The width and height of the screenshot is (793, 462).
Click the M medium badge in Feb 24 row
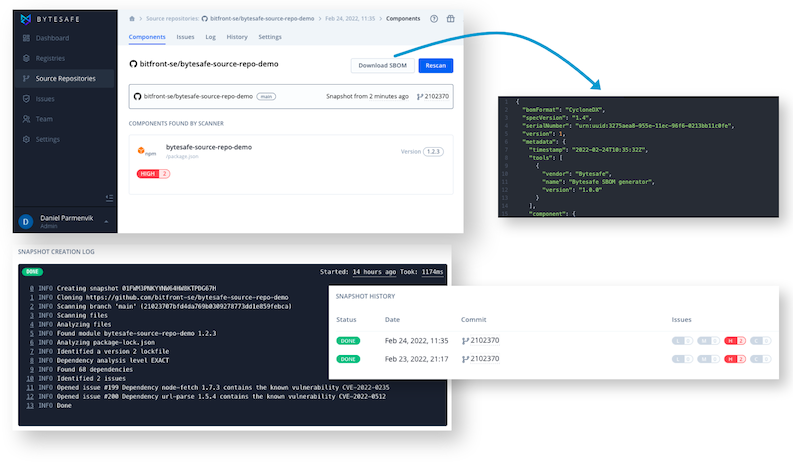(x=709, y=341)
